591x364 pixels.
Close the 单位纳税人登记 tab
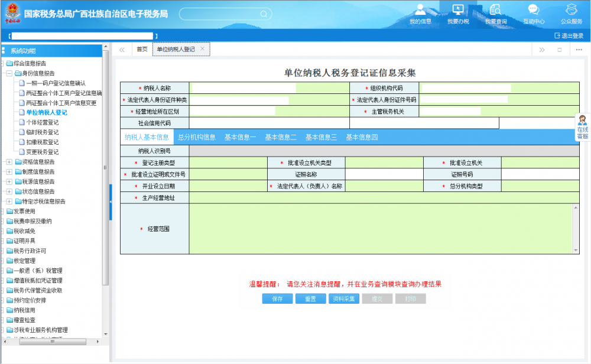click(202, 49)
